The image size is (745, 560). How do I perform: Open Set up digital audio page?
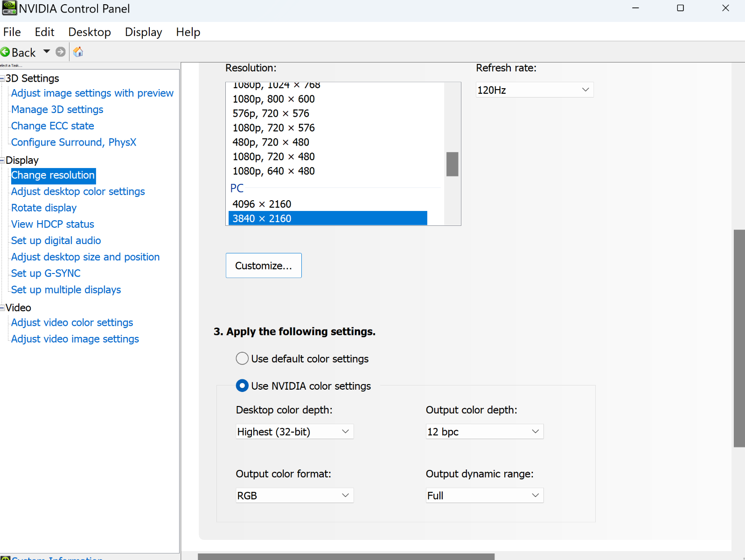pyautogui.click(x=56, y=241)
